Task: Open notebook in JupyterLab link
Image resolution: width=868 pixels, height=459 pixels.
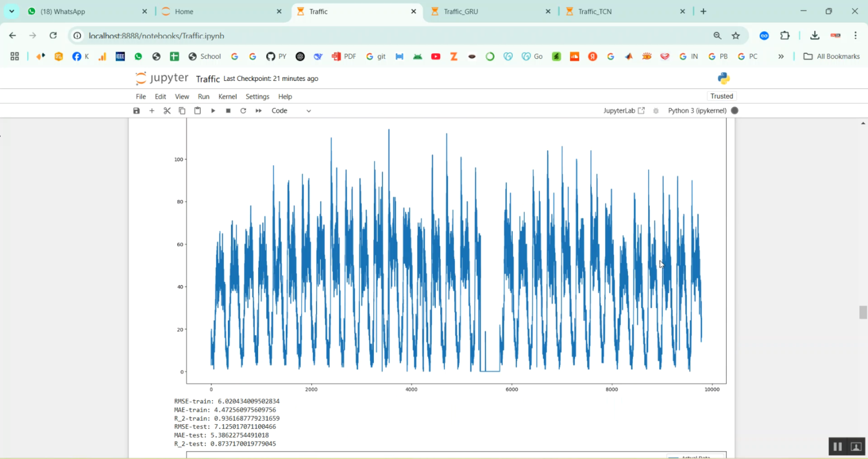Action: tap(624, 110)
